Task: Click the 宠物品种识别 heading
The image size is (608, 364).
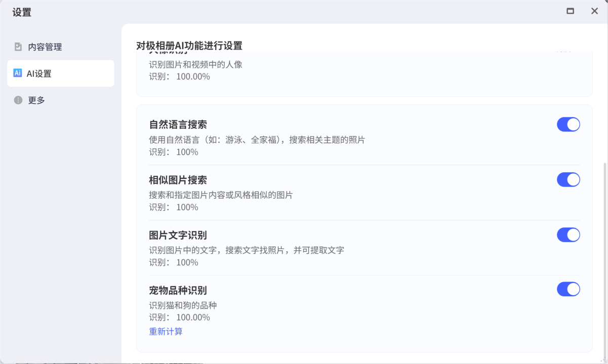Action: click(178, 290)
